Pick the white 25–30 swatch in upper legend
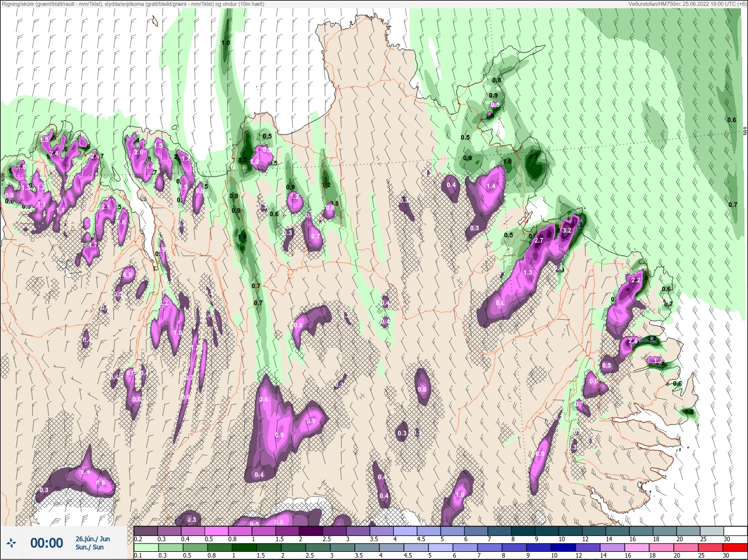The width and height of the screenshot is (748, 560). click(x=735, y=531)
